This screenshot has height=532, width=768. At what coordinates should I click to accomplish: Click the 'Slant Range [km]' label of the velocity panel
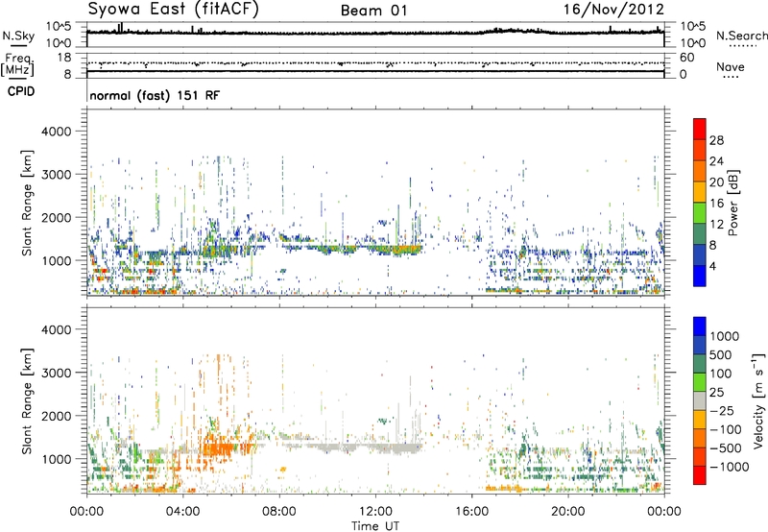coord(27,400)
